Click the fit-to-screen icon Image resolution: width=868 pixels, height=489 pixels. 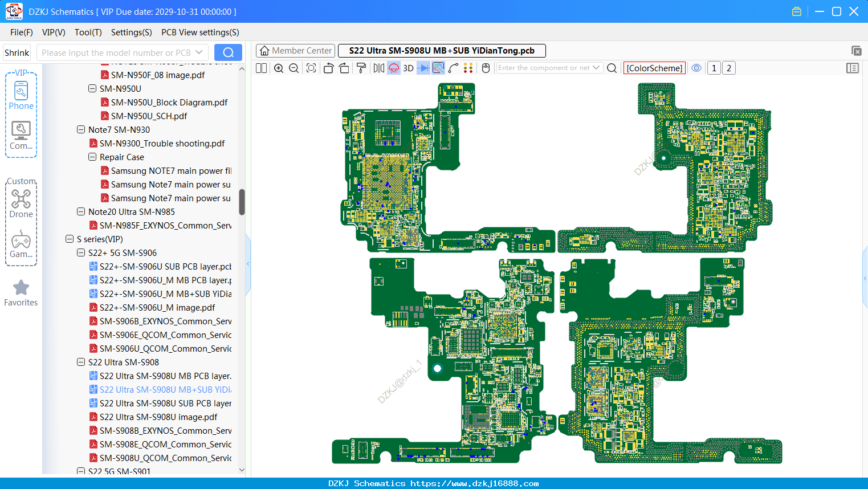pyautogui.click(x=311, y=68)
